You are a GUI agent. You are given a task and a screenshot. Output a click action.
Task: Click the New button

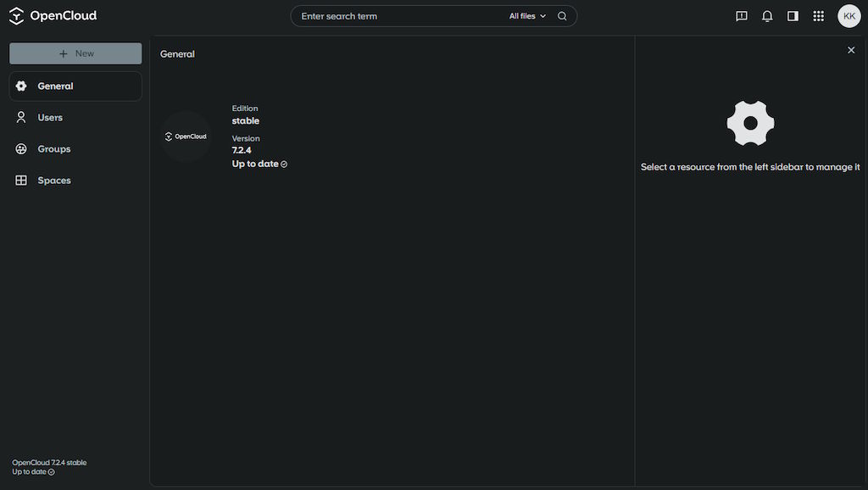[x=75, y=53]
